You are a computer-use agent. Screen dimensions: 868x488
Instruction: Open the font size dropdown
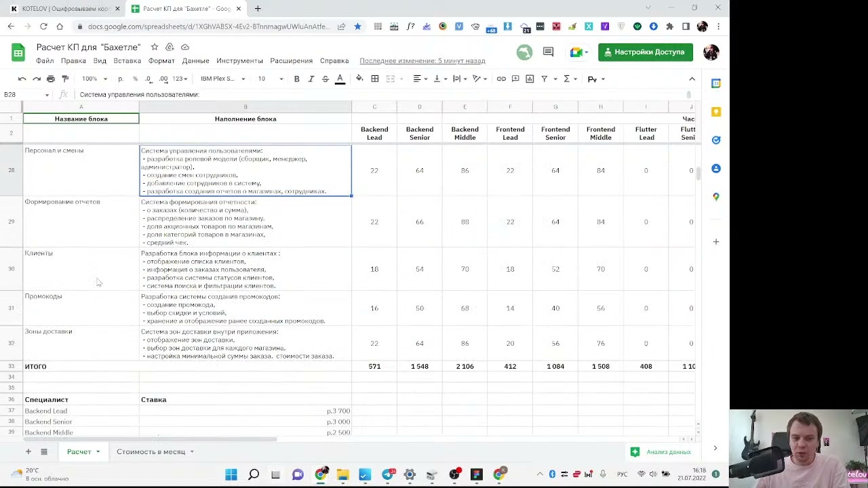pos(270,79)
